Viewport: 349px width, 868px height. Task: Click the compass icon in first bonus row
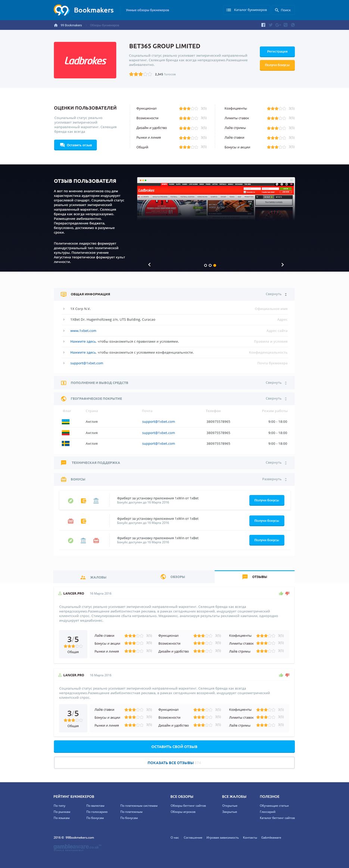71,501
